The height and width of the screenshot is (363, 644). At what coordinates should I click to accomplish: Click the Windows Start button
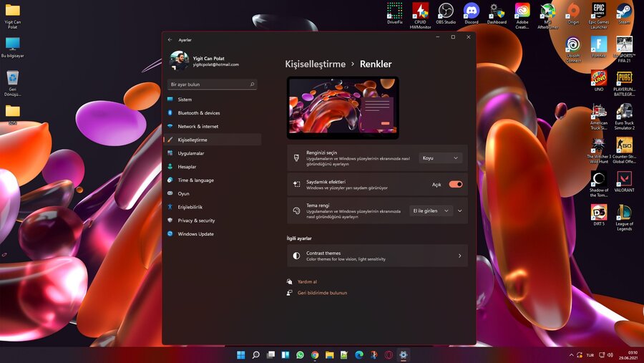[240, 354]
